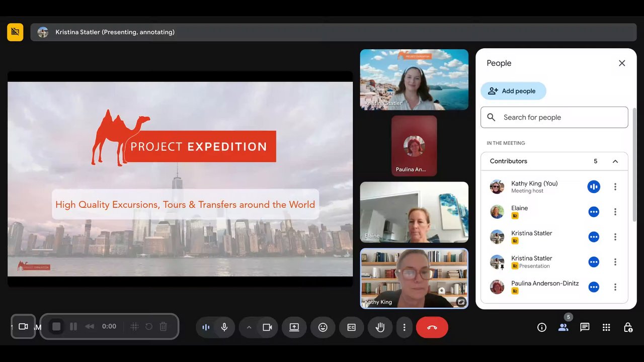Screen dimensions: 644x362
Task: Click the magnifier icon in people search
Action: pyautogui.click(x=492, y=117)
